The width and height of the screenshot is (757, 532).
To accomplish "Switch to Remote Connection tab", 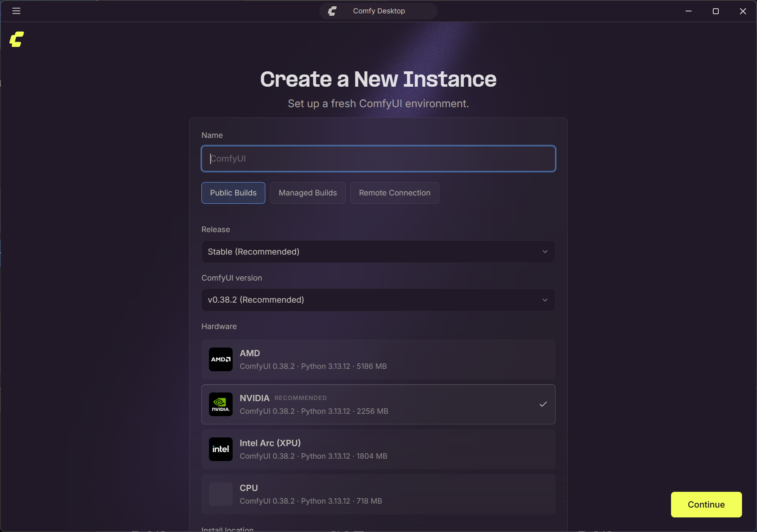I will click(395, 193).
